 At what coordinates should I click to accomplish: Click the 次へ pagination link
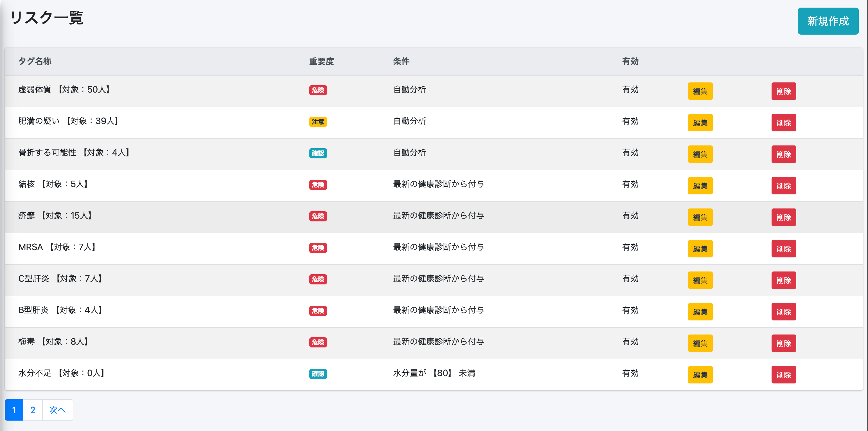(x=57, y=410)
